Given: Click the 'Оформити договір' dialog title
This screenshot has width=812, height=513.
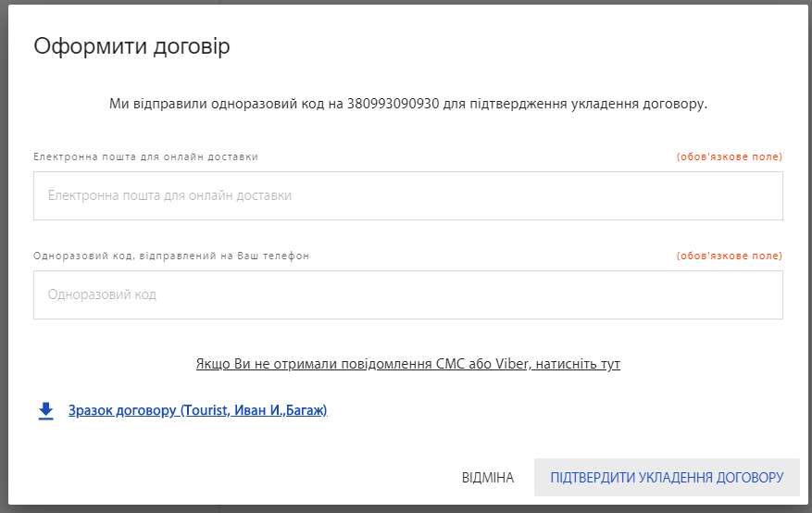Looking at the screenshot, I should point(131,47).
